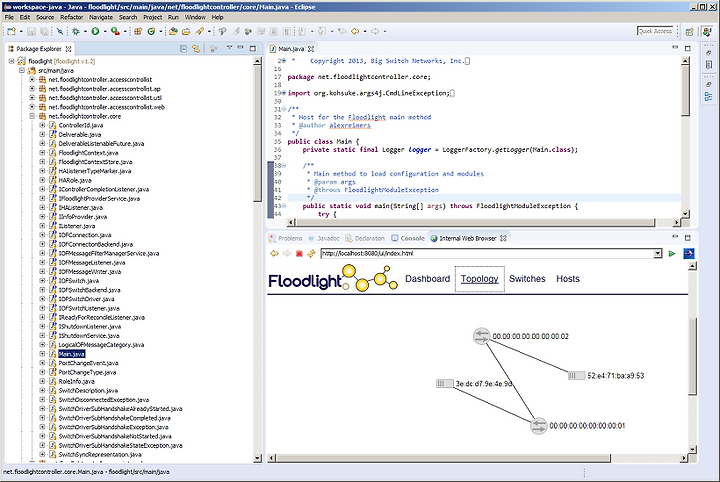Open the Floodlight Hosts link
The width and height of the screenshot is (720, 482).
coord(568,279)
